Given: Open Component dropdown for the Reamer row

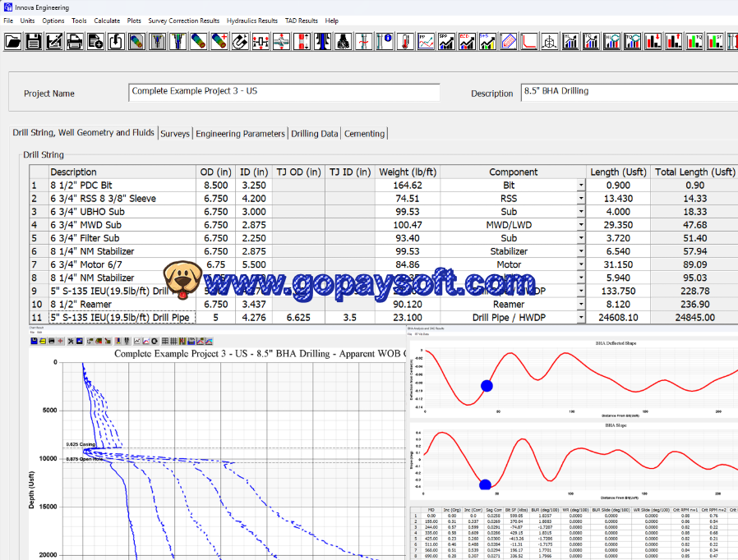Looking at the screenshot, I should [x=581, y=305].
